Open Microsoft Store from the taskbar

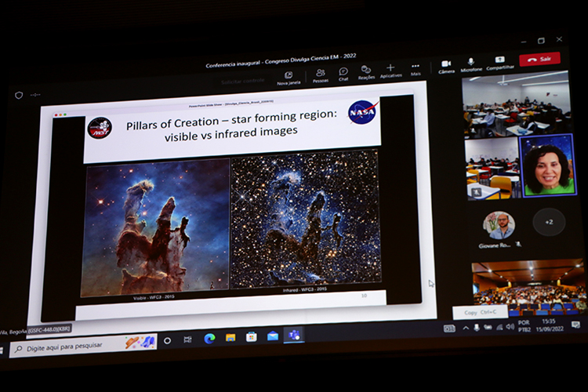click(x=251, y=336)
